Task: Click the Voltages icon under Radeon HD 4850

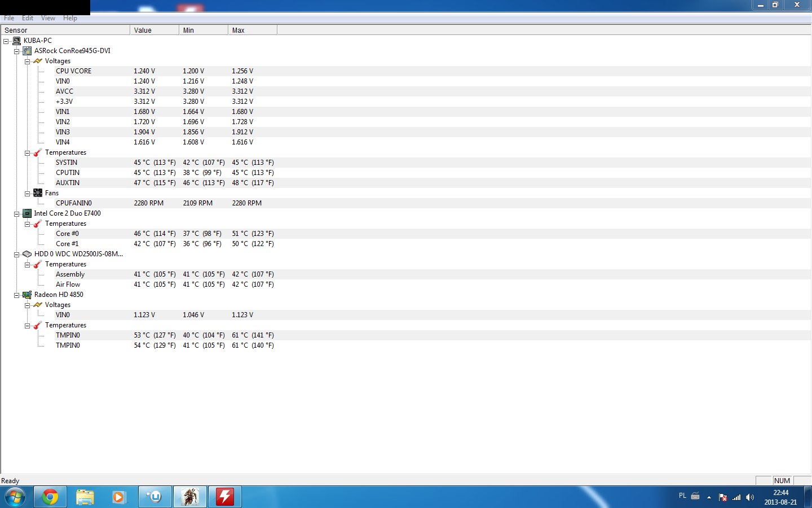Action: tap(38, 305)
